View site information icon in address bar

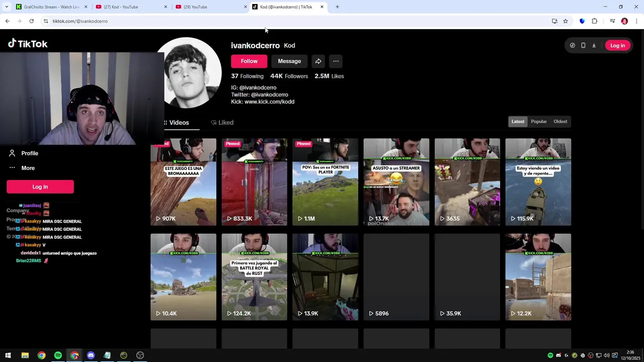coord(46,21)
